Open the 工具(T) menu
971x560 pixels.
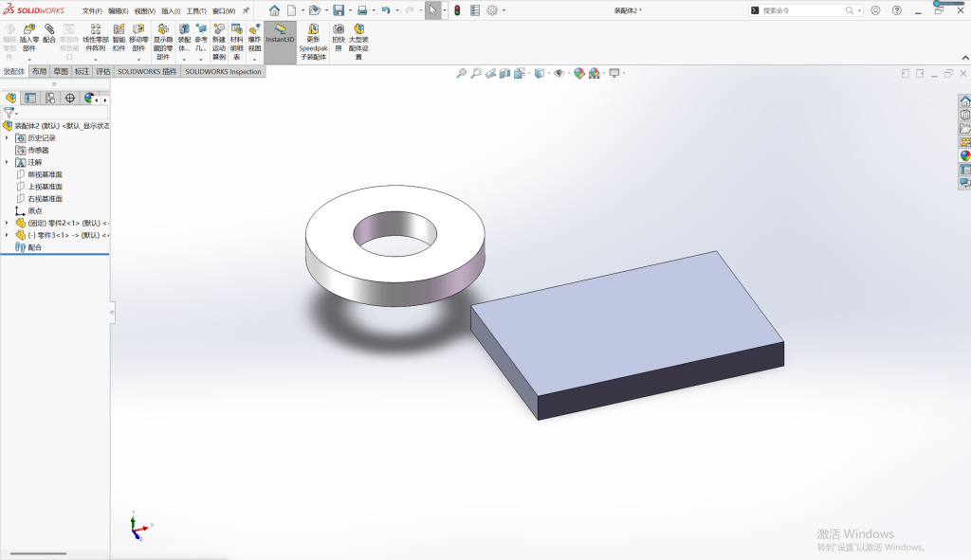[x=196, y=11]
